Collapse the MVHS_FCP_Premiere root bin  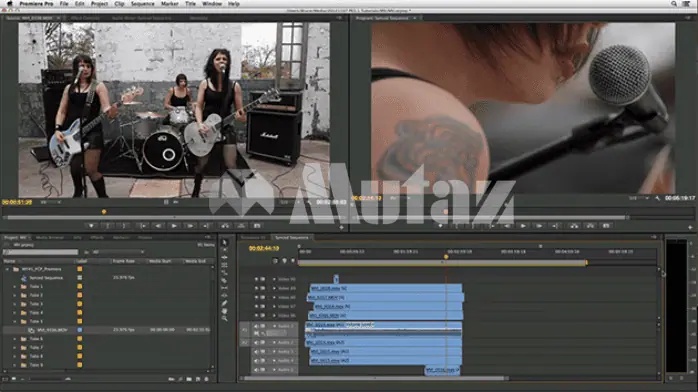[x=7, y=269]
